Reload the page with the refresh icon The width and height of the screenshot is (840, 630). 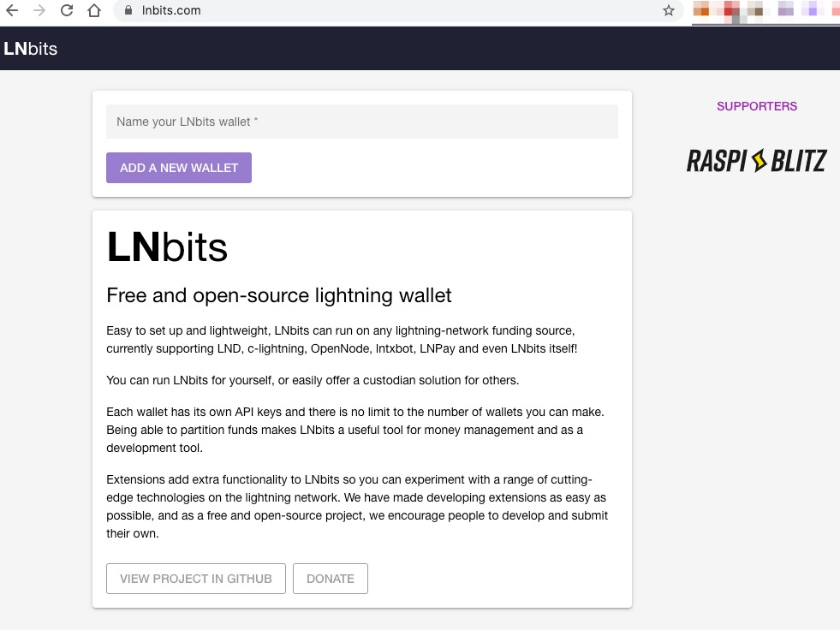coord(67,11)
